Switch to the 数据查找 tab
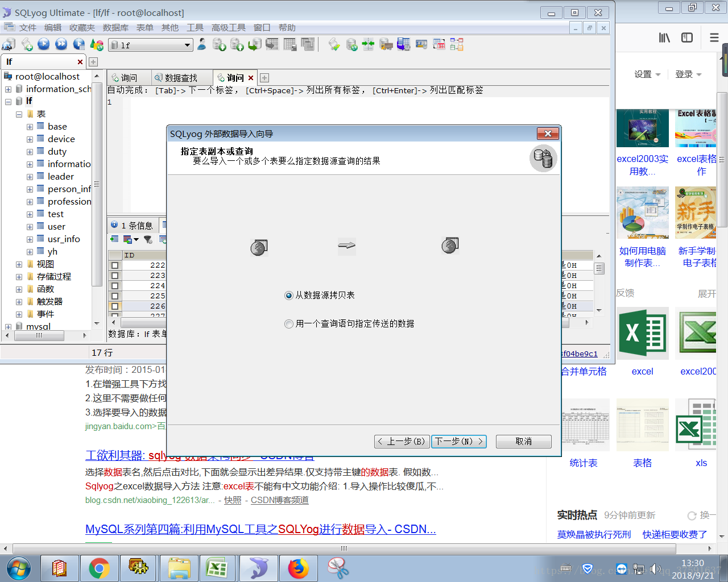728x582 pixels. tap(181, 77)
